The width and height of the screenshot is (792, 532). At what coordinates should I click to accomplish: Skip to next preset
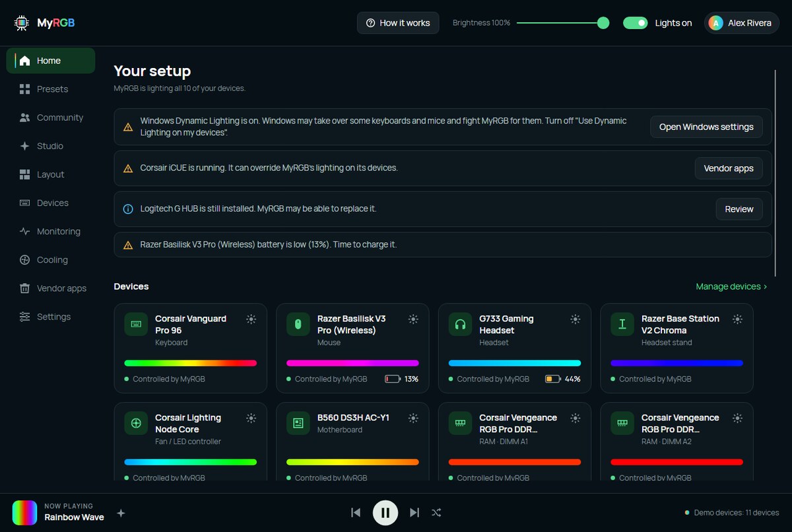point(414,512)
